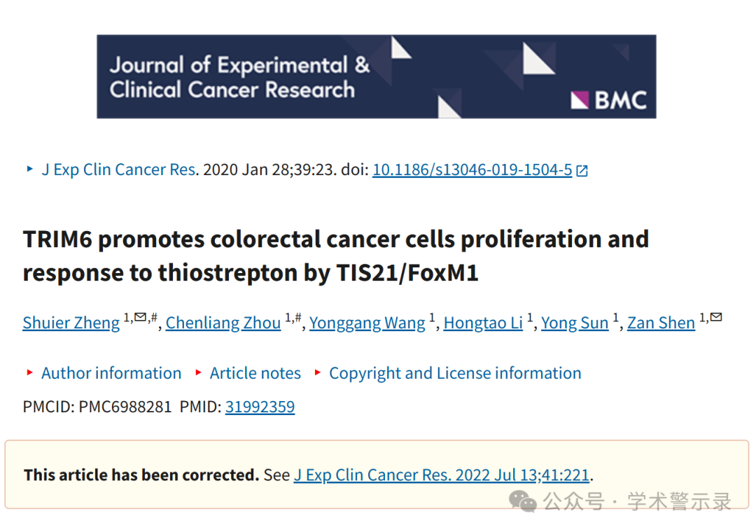This screenshot has width=756, height=532.
Task: Click the J Exp Clin Cancer Res journal name
Action: click(x=118, y=170)
